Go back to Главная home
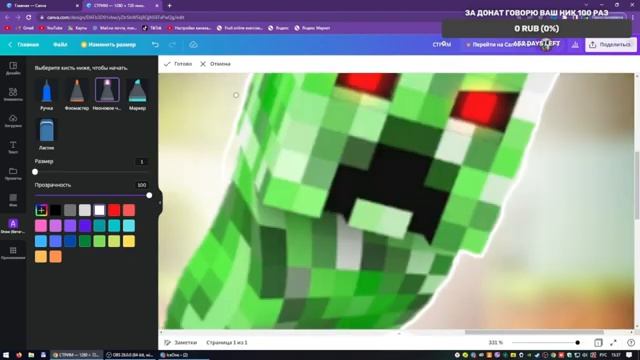 (x=24, y=44)
